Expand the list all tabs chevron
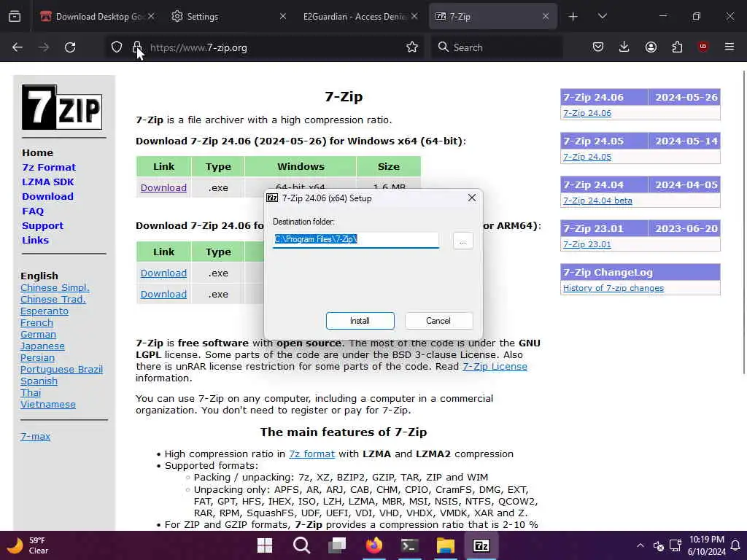This screenshot has height=560, width=747. click(603, 17)
